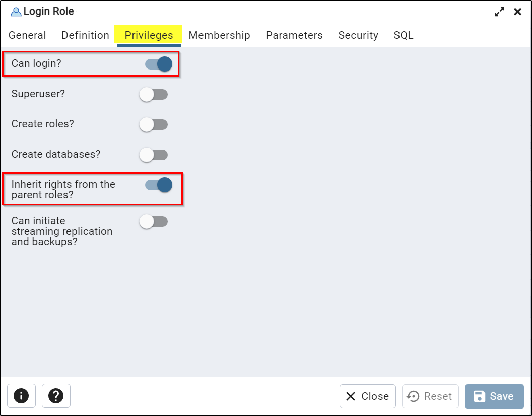Switch to the General tab
The height and width of the screenshot is (416, 532).
point(27,35)
